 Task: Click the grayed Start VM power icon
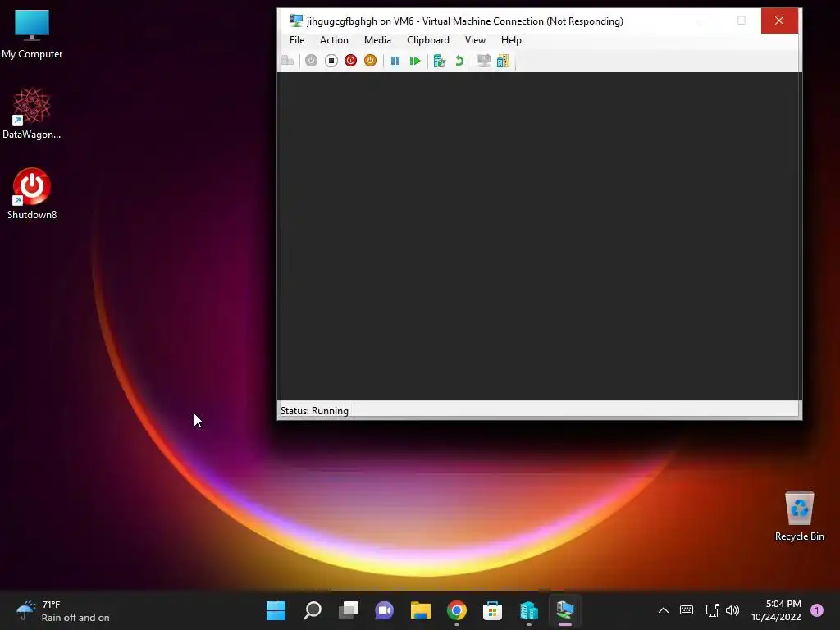tap(311, 61)
